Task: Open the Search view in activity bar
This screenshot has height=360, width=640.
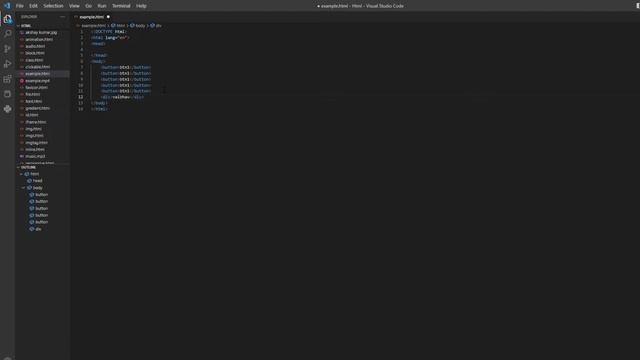Action: (x=7, y=34)
